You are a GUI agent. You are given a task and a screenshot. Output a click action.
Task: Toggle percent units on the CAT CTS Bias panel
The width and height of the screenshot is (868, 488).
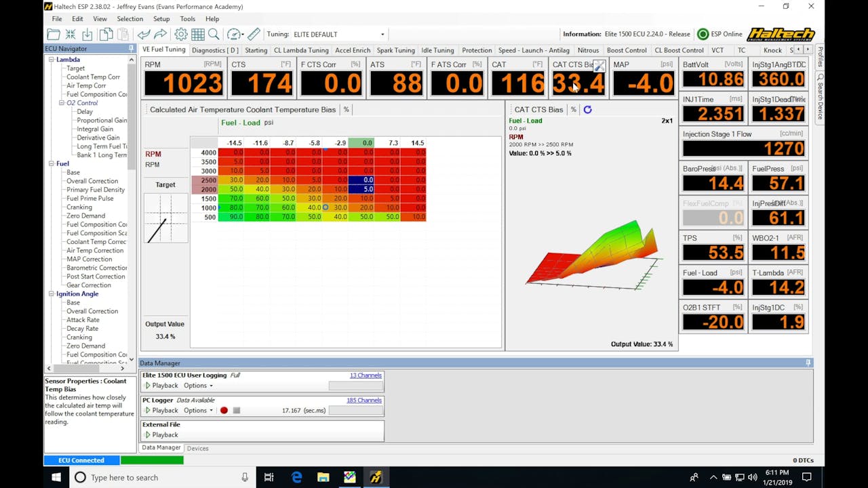(x=573, y=109)
